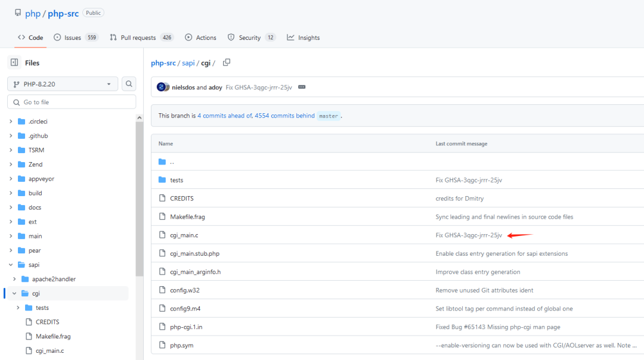Open the parent directory folder icon
This screenshot has height=360, width=644.
162,162
